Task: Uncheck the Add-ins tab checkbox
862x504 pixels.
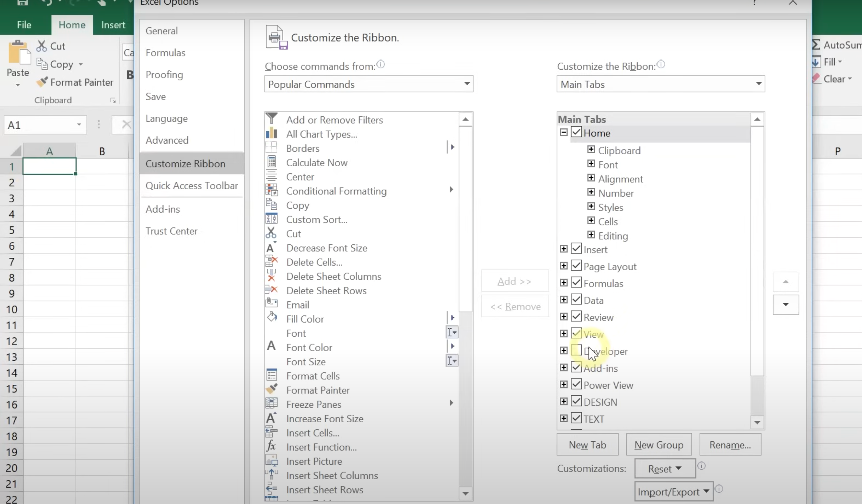Action: tap(576, 367)
